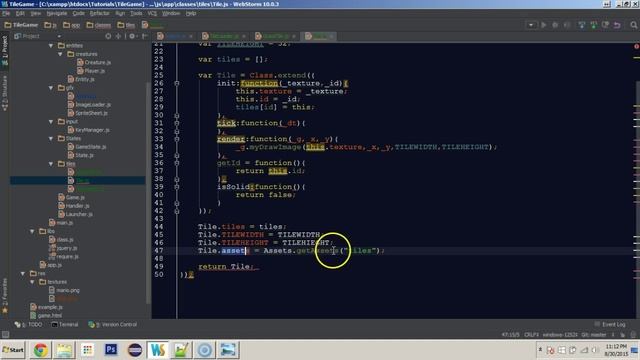Click the Run play button in toolbar
This screenshot has width=640, height=360.
tap(544, 25)
